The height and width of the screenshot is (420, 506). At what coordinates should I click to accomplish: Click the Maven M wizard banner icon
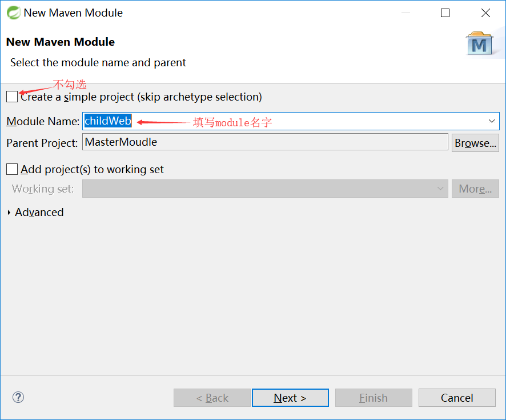point(479,43)
